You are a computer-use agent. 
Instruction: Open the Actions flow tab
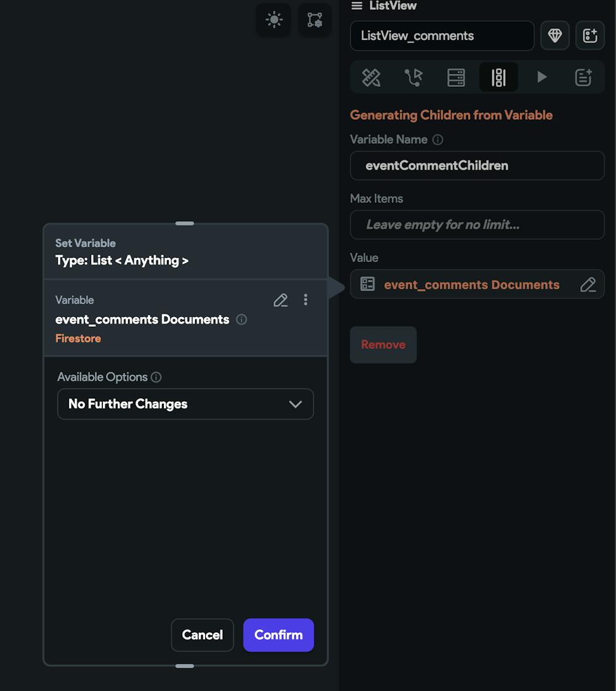point(413,78)
